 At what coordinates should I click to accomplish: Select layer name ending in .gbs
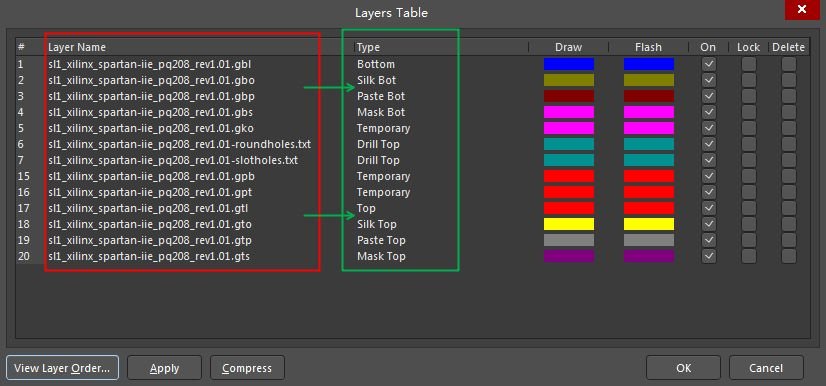point(150,112)
